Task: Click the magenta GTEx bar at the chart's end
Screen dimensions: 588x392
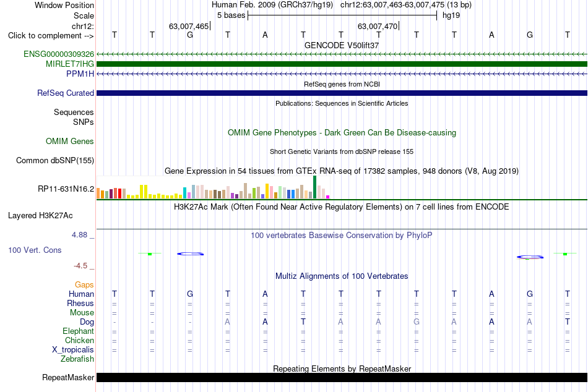Action: click(328, 197)
